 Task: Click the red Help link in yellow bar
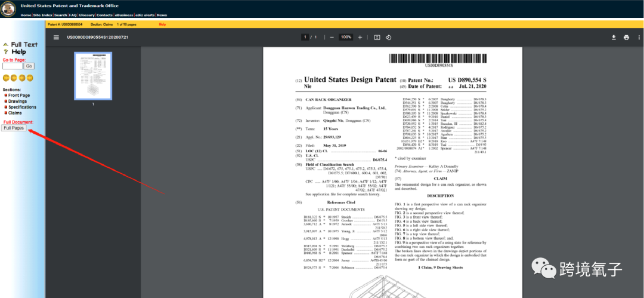[162, 24]
